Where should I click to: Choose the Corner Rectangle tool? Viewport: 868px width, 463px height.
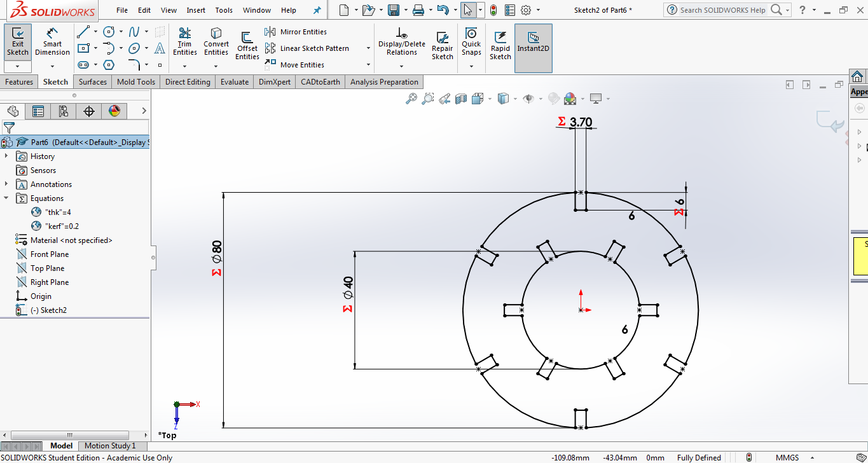tap(83, 48)
